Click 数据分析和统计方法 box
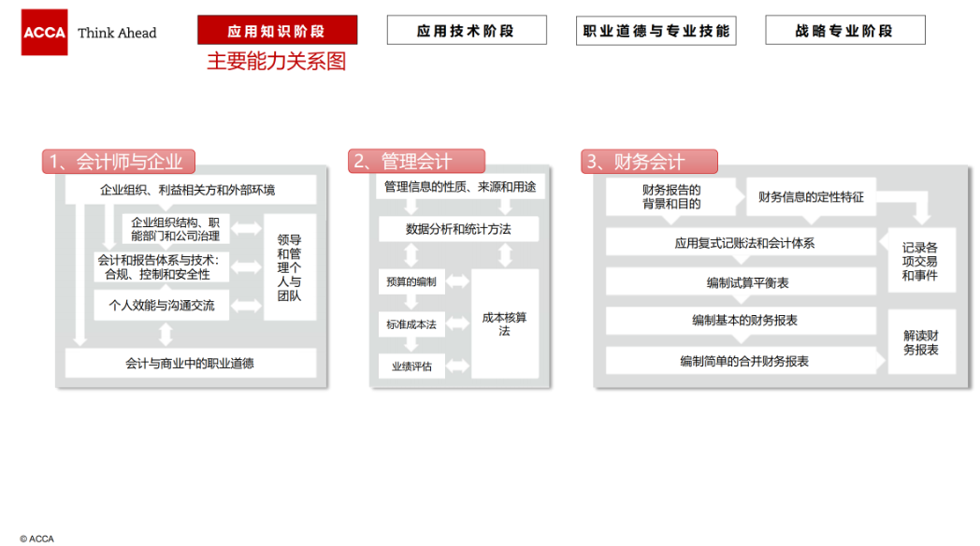 pos(459,229)
